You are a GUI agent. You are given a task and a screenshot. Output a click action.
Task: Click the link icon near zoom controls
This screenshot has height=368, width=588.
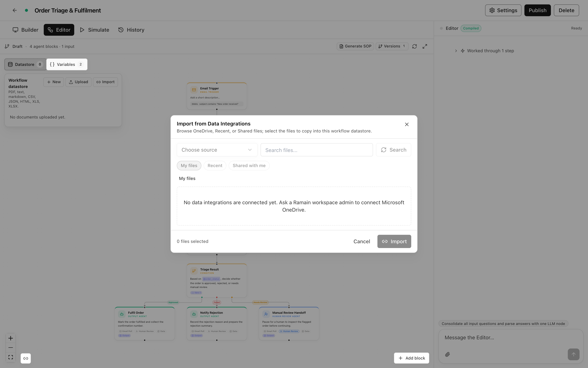coord(26,358)
